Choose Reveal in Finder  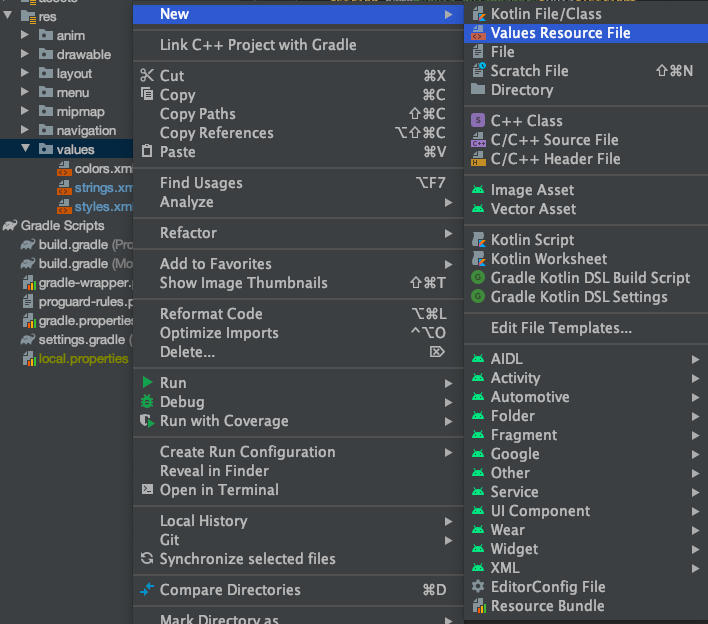point(298,471)
